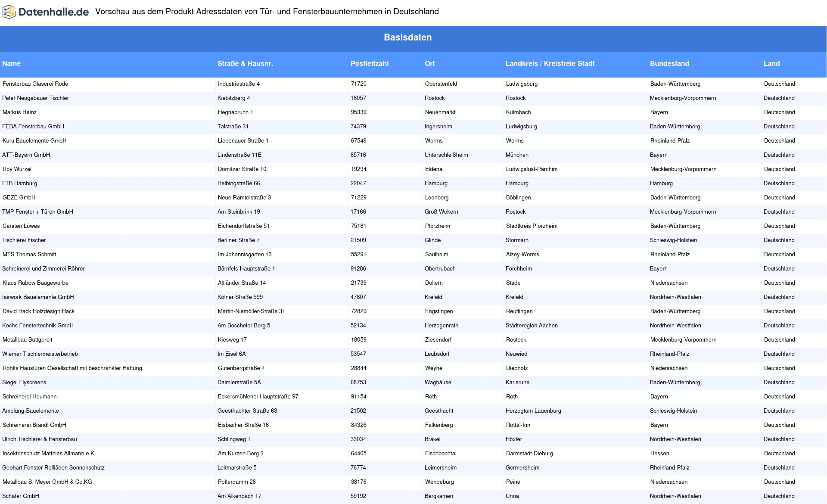Click the street cell Industriestraße 4
The height and width of the screenshot is (504, 827).
point(282,84)
